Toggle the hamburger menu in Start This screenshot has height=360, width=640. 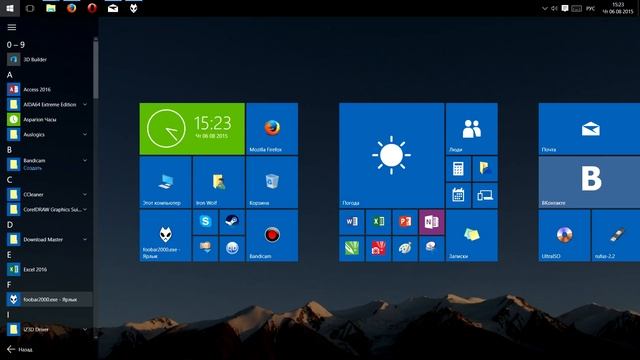(x=12, y=27)
